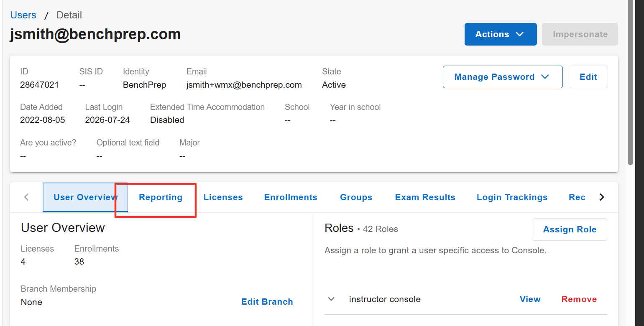Click the jsmith@benchprep.com page heading

point(95,34)
